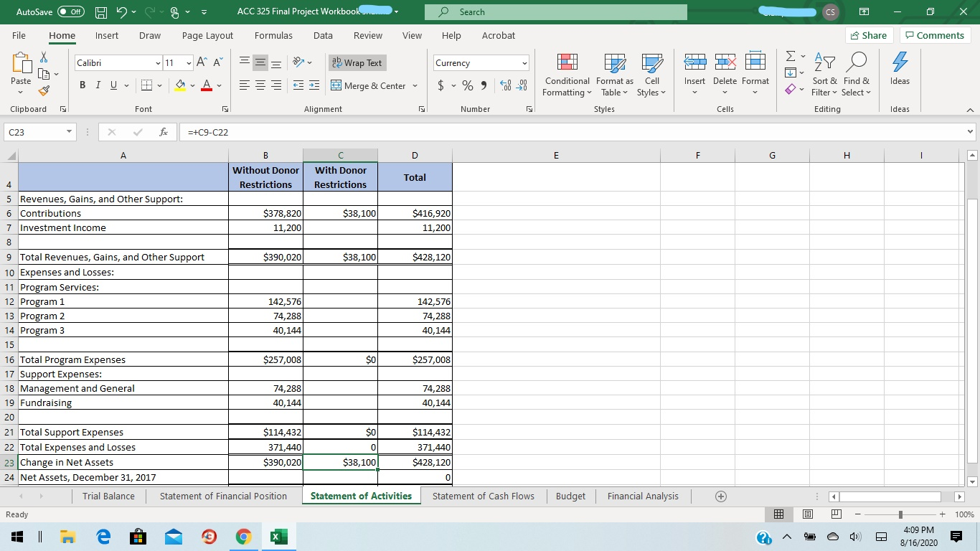
Task: Click the Comma Style icon
Action: [x=483, y=85]
